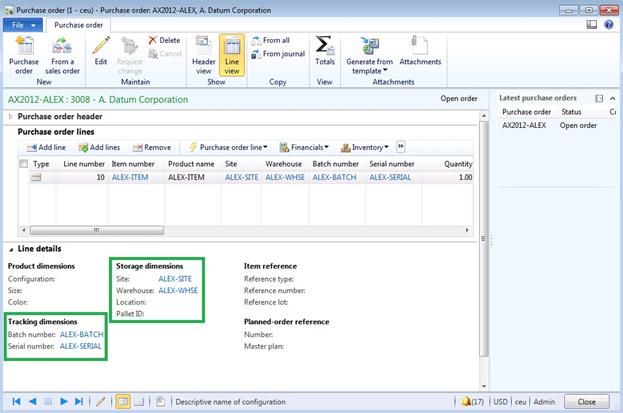Image resolution: width=623 pixels, height=413 pixels.
Task: Expand the Purchase order header section
Action: (x=11, y=116)
